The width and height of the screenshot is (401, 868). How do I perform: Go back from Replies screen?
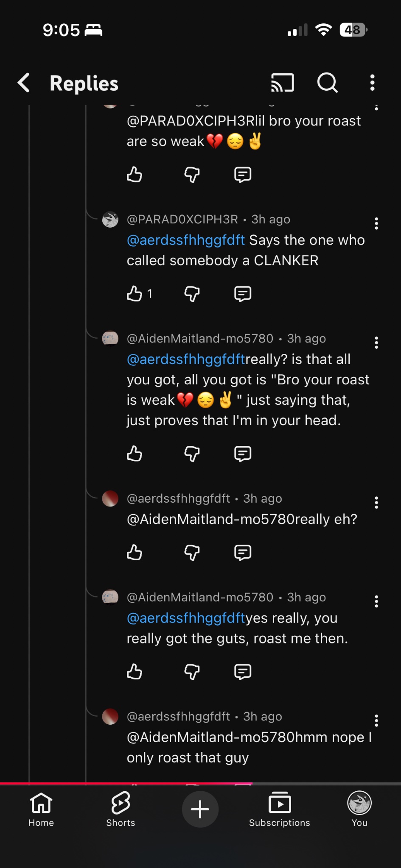point(24,83)
